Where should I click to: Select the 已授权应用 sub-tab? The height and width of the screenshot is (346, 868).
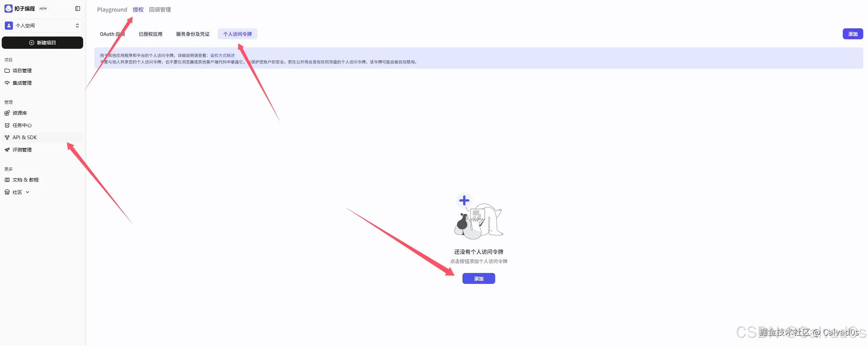(x=151, y=34)
